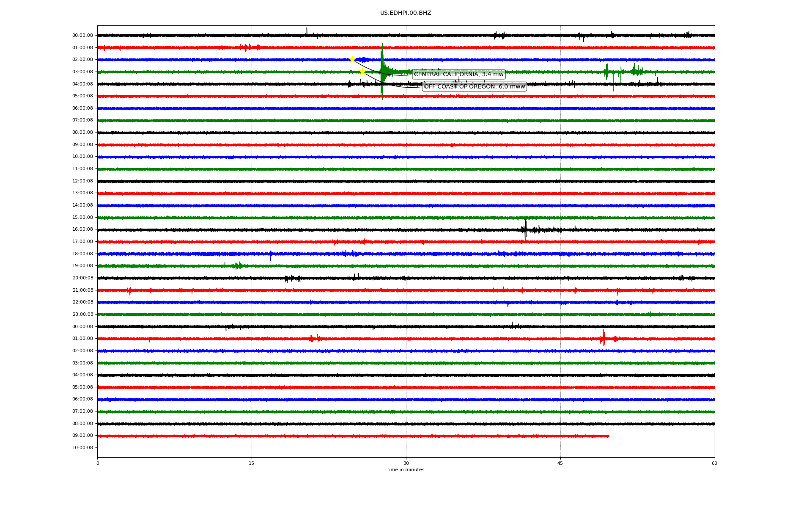
Task: Click the 0 minute x-axis tick label
Action: pos(98,463)
